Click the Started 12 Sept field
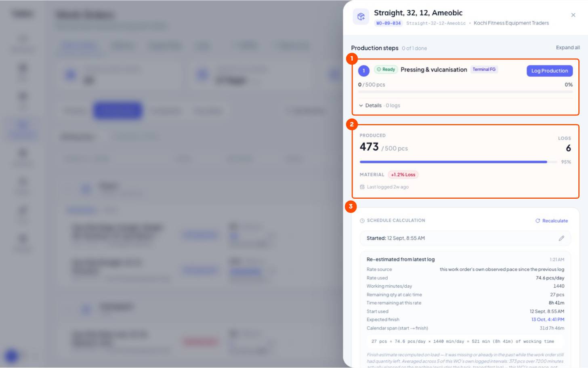Image resolution: width=588 pixels, height=368 pixels. tap(465, 238)
